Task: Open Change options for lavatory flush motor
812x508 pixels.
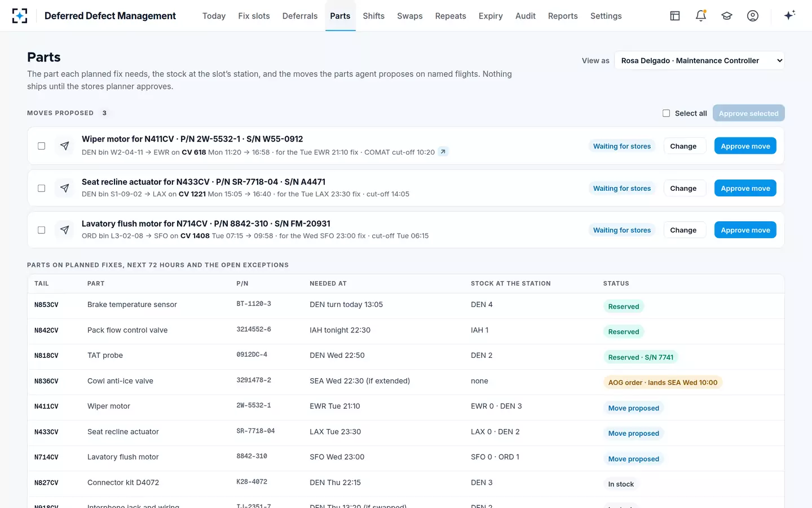Action: pyautogui.click(x=683, y=230)
